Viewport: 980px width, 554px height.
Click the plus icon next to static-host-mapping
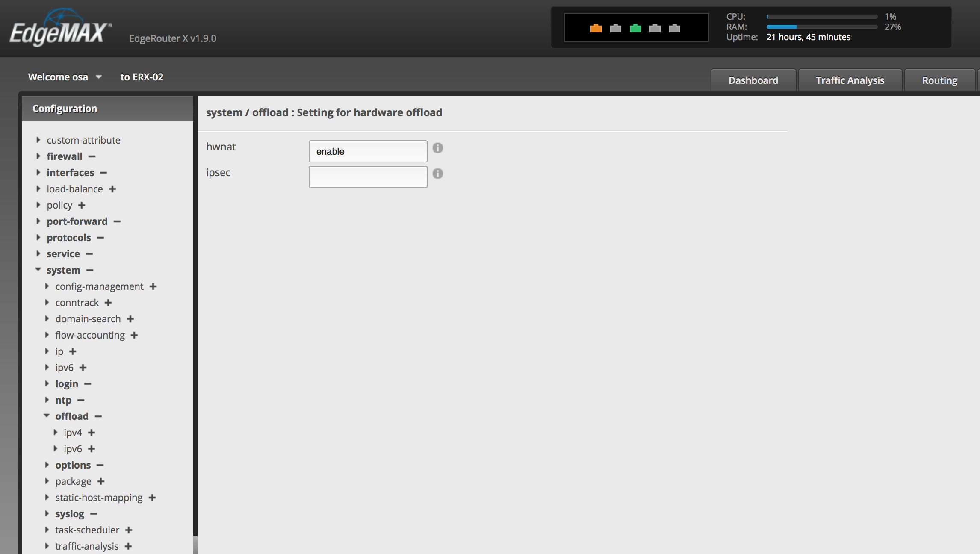152,498
